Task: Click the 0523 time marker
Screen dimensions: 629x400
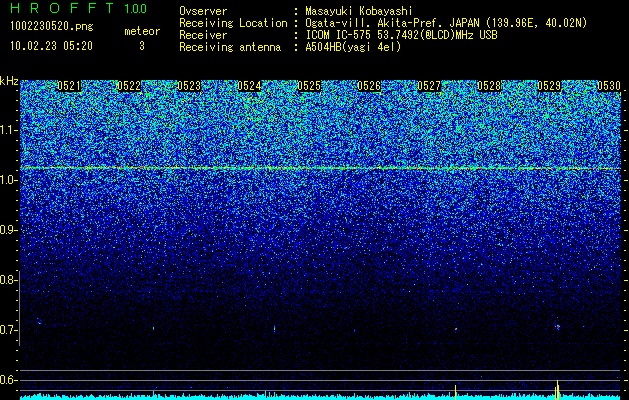Action: 189,86
